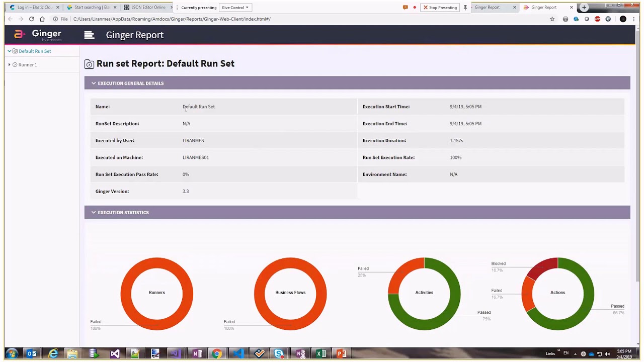Viewport: 644px width, 362px height.
Task: Select Default Run Set in the tree
Action: [35, 51]
